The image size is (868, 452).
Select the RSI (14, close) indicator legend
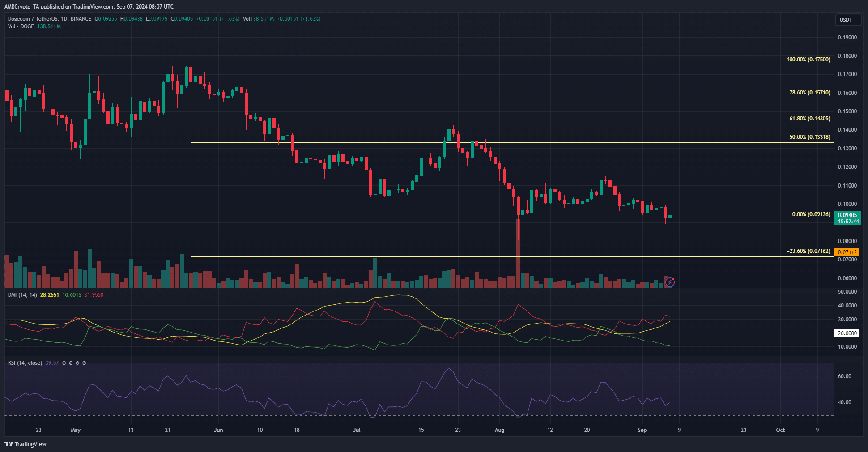coord(25,363)
